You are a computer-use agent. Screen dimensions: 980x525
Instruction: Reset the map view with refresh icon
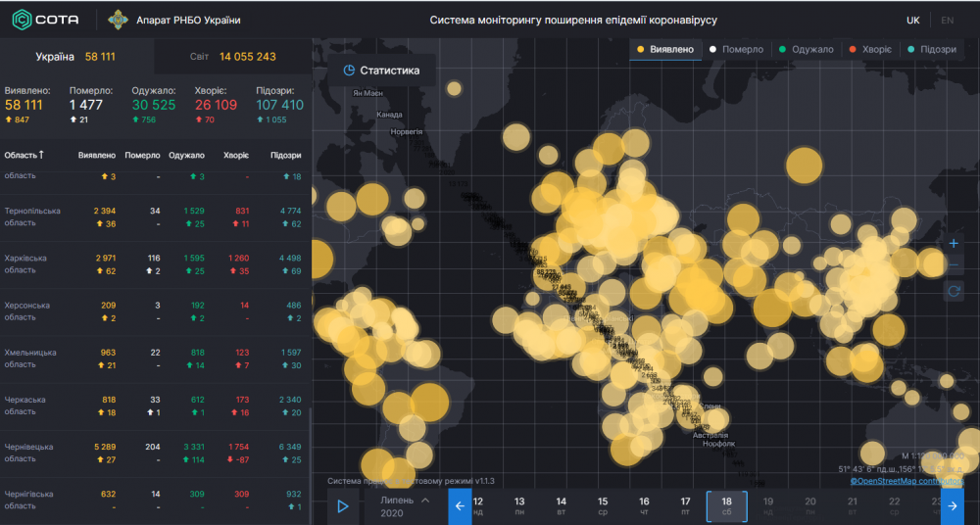954,291
